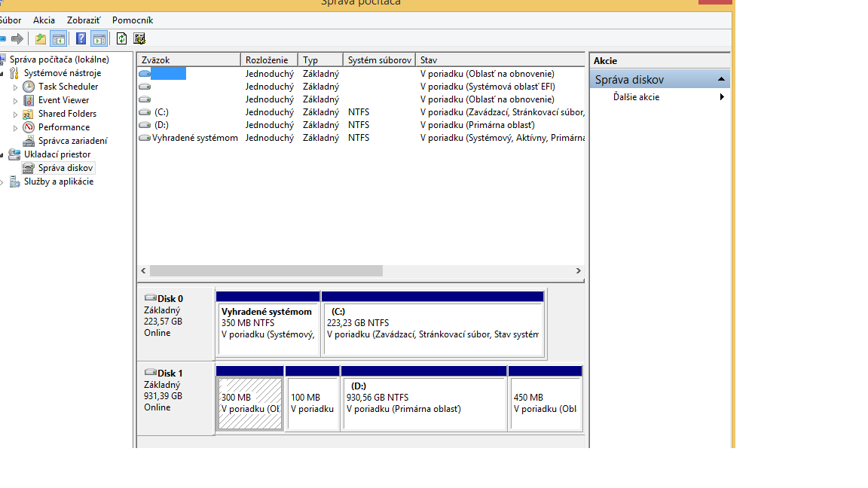
Task: Sort by the Stav column header
Action: (500, 59)
